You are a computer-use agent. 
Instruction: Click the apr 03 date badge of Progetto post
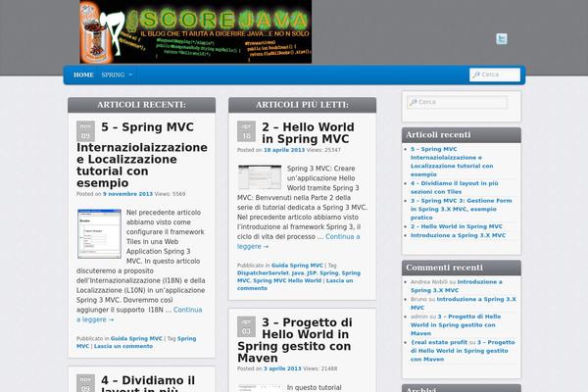point(246,326)
